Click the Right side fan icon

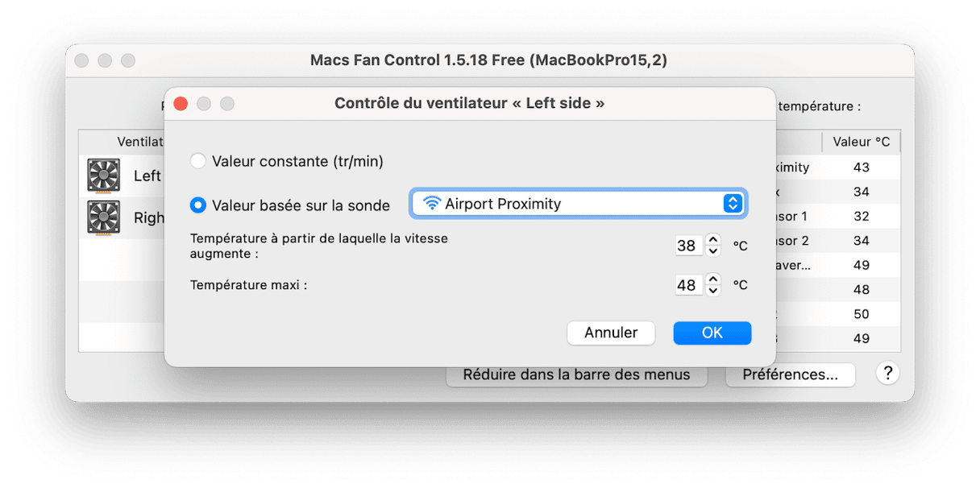click(x=103, y=217)
